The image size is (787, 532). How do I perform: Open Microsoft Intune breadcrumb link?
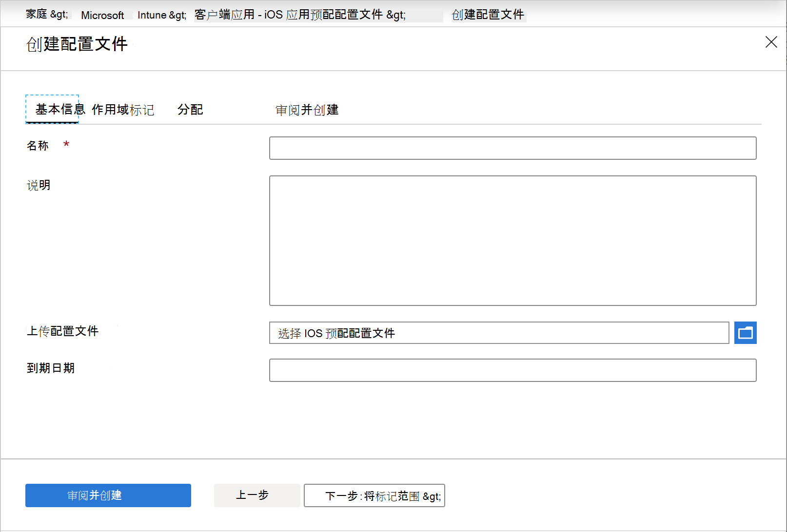(x=134, y=15)
